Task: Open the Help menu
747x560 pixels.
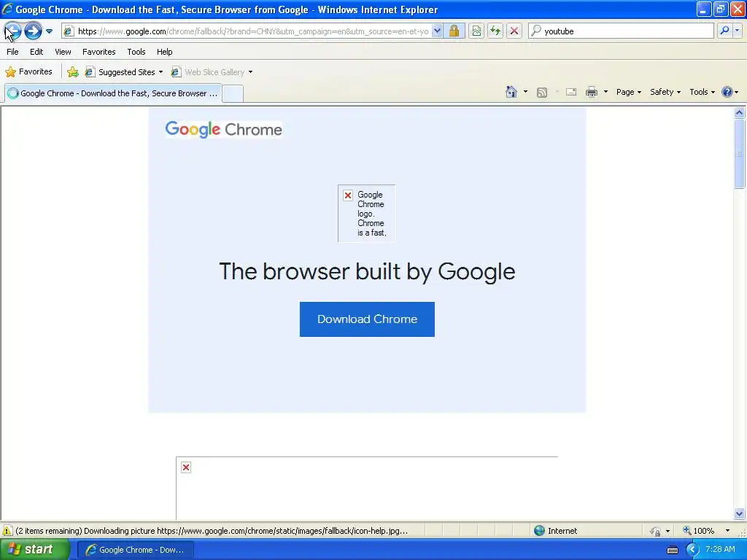Action: [x=164, y=52]
